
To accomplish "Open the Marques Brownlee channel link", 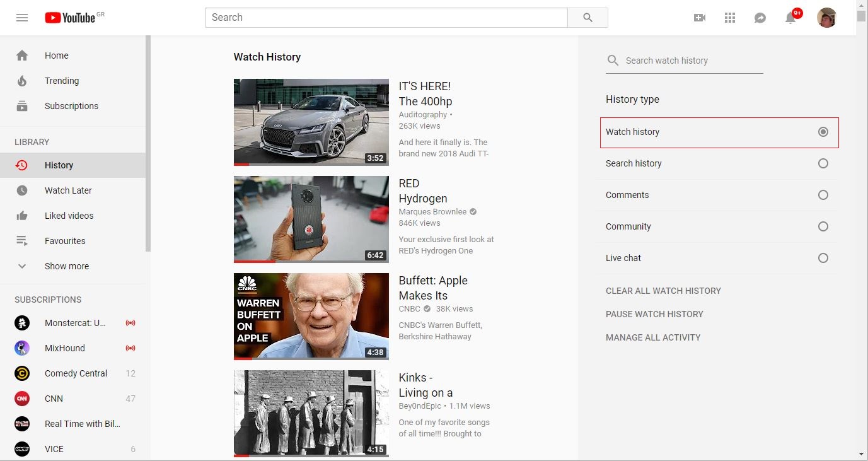I will tap(432, 212).
